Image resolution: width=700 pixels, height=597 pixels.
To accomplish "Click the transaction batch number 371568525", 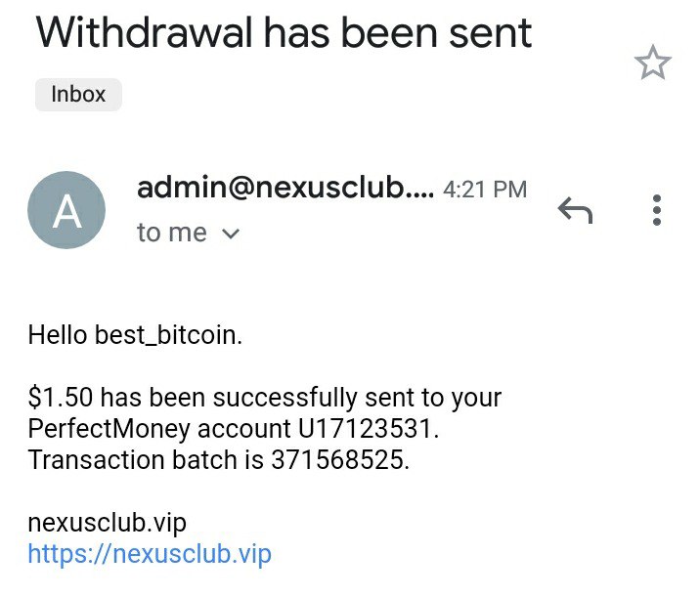I will (338, 459).
